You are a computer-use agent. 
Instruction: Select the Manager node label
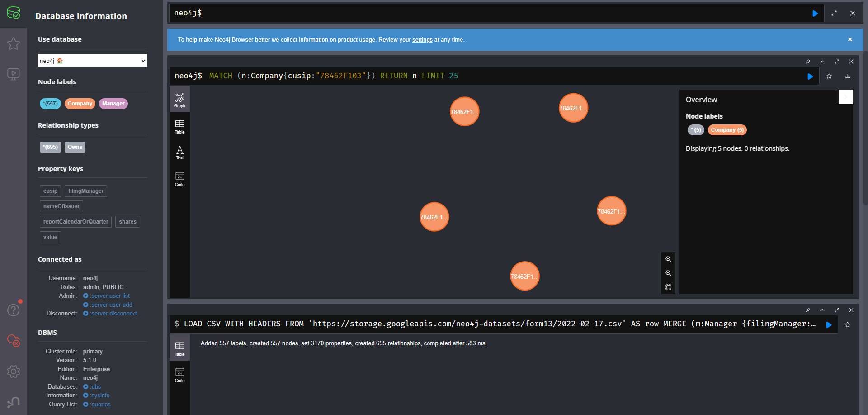click(113, 104)
